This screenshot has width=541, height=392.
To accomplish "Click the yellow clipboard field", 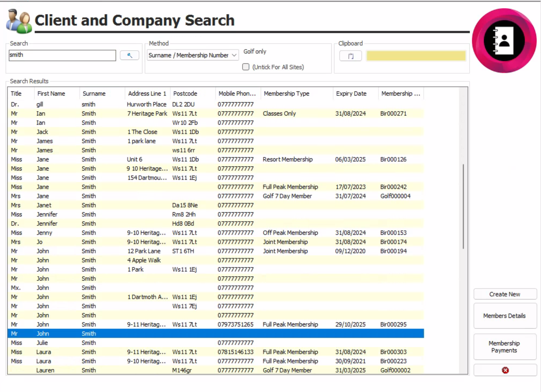I will pyautogui.click(x=416, y=56).
